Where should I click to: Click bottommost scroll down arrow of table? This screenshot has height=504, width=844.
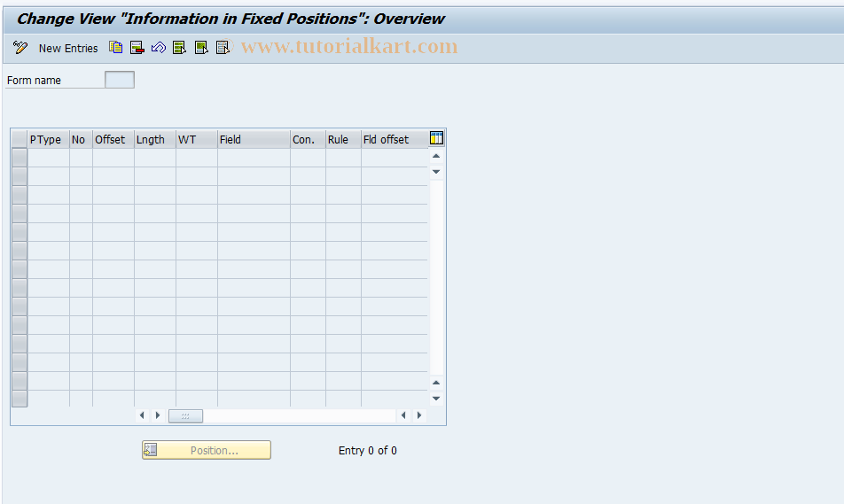pyautogui.click(x=436, y=399)
